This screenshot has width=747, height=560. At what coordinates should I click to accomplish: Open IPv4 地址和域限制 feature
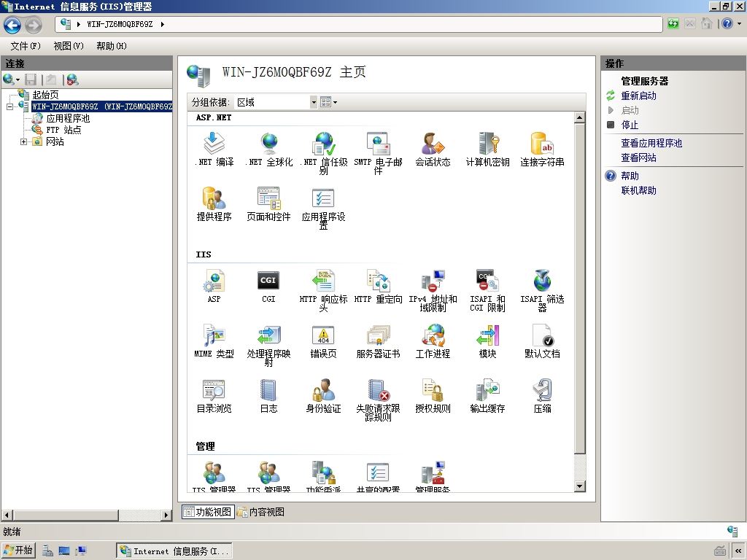click(x=433, y=290)
